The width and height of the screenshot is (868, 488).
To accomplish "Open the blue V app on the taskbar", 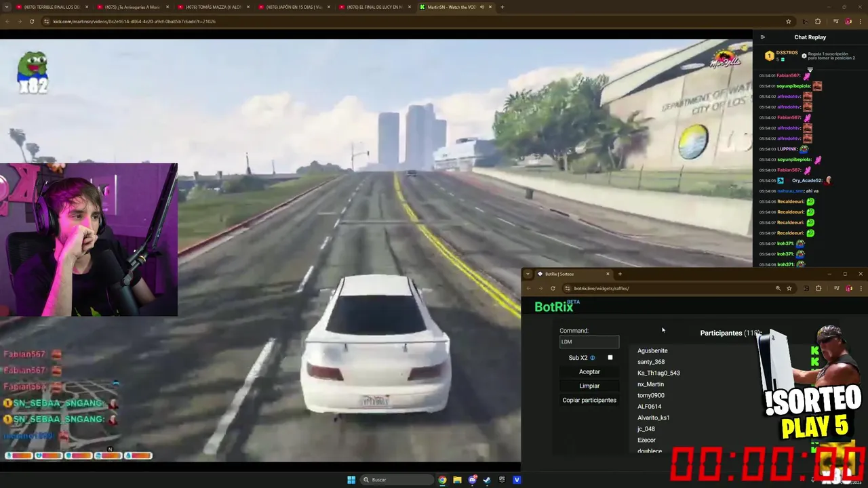I will pyautogui.click(x=517, y=480).
